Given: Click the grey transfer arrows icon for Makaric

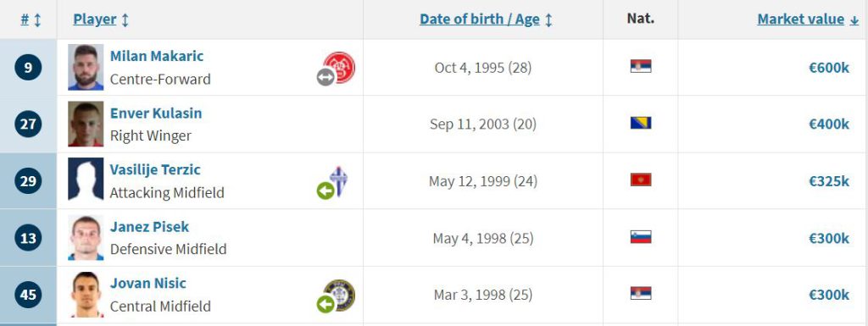Looking at the screenshot, I should pos(325,77).
